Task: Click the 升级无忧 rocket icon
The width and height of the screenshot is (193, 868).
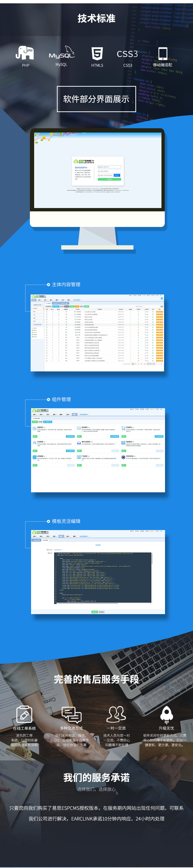Action: [166, 714]
